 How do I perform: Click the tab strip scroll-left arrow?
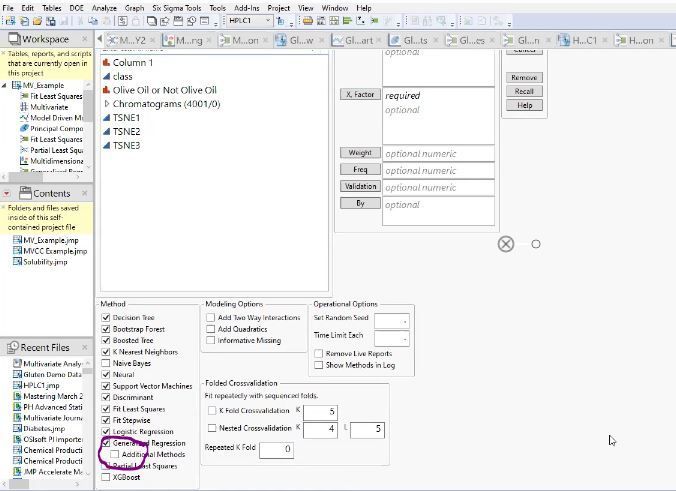[100, 39]
